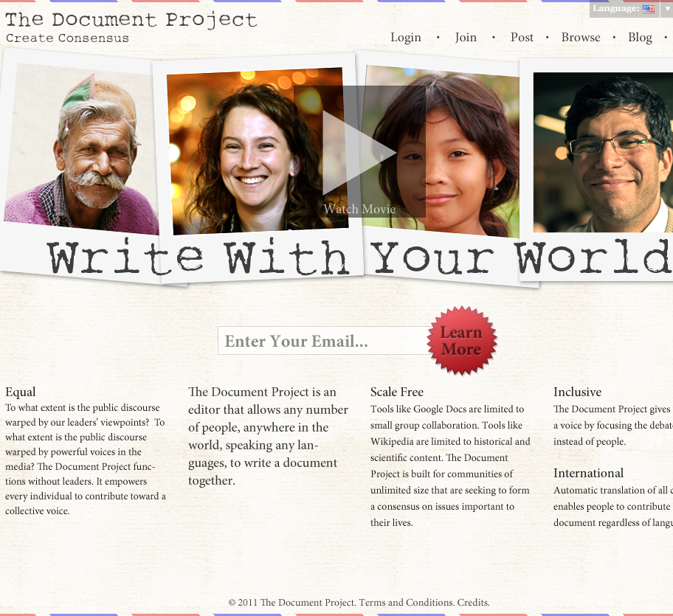
Task: Click the Scale Free heading
Action: 397,392
